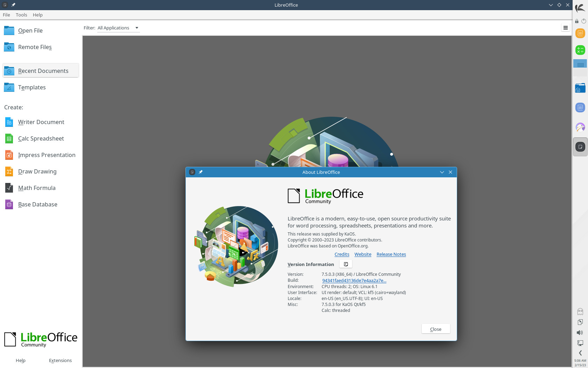Click the ghost tray icon
The width and height of the screenshot is (588, 368).
point(580,312)
